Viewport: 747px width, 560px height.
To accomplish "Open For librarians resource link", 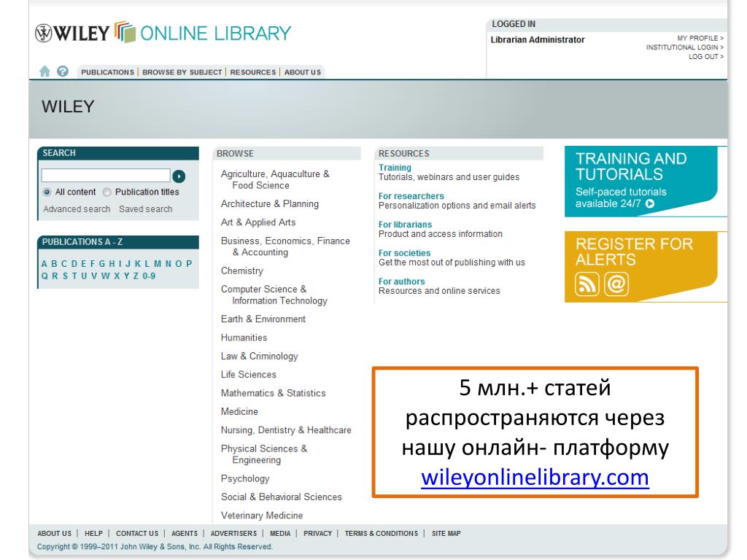I will 405,225.
